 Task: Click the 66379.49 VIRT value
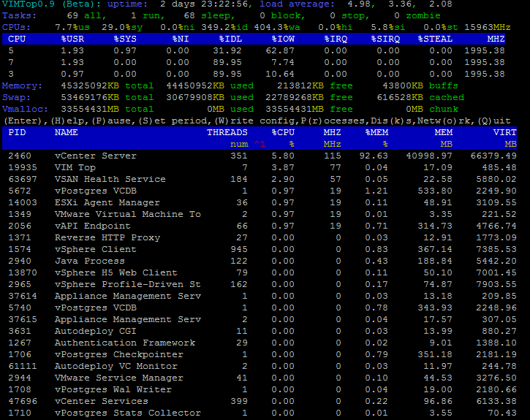click(493, 156)
